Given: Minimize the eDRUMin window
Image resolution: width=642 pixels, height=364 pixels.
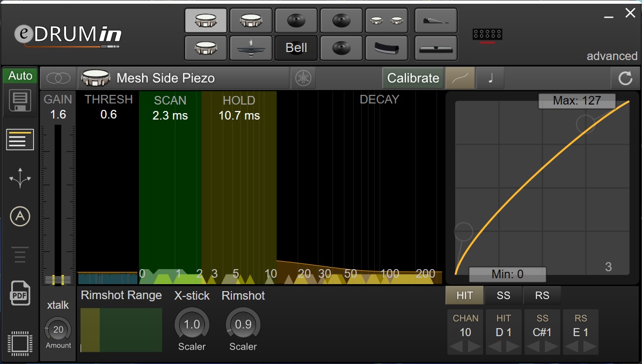Looking at the screenshot, I should 609,16.
